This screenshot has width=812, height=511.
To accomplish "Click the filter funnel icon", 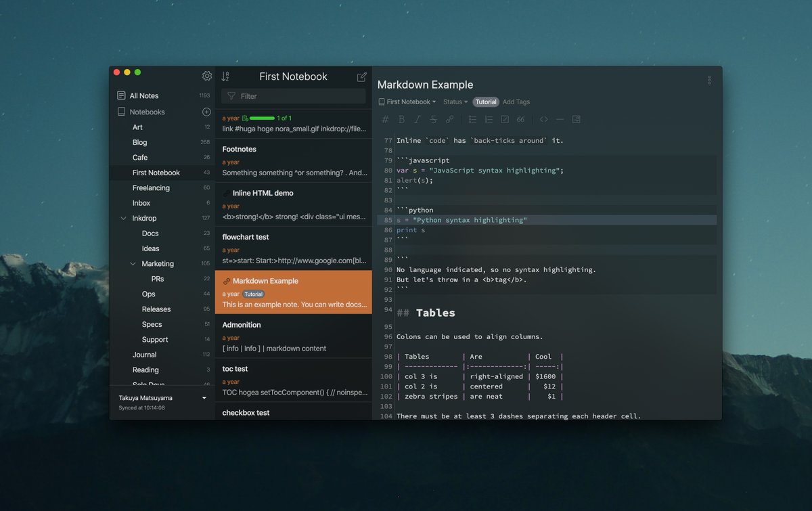I will 231,96.
